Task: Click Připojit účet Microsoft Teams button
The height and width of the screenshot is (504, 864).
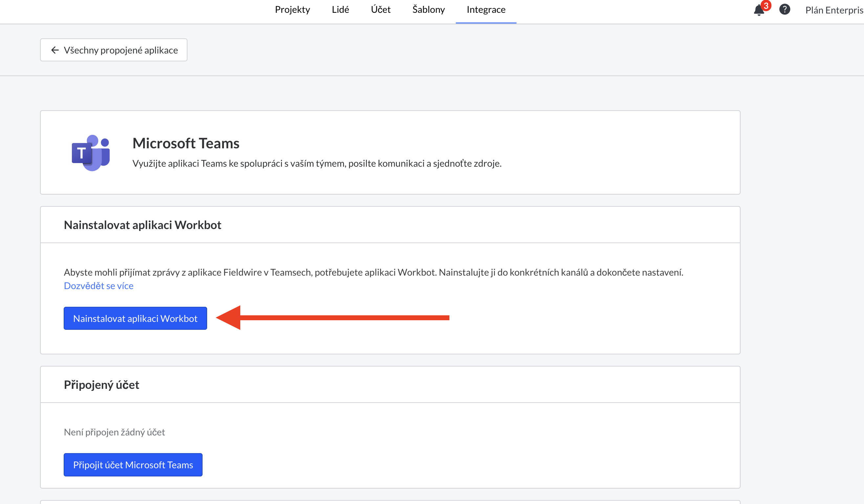Action: click(x=133, y=465)
